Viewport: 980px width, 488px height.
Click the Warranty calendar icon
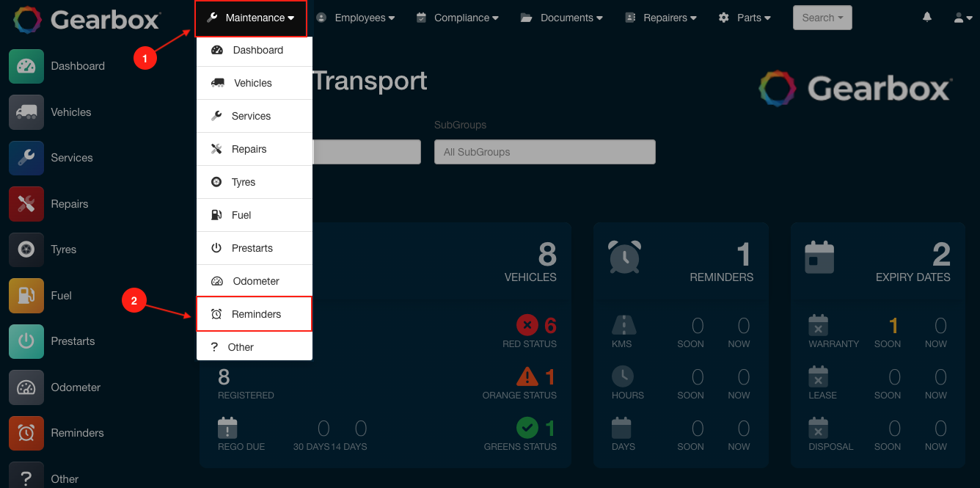818,325
